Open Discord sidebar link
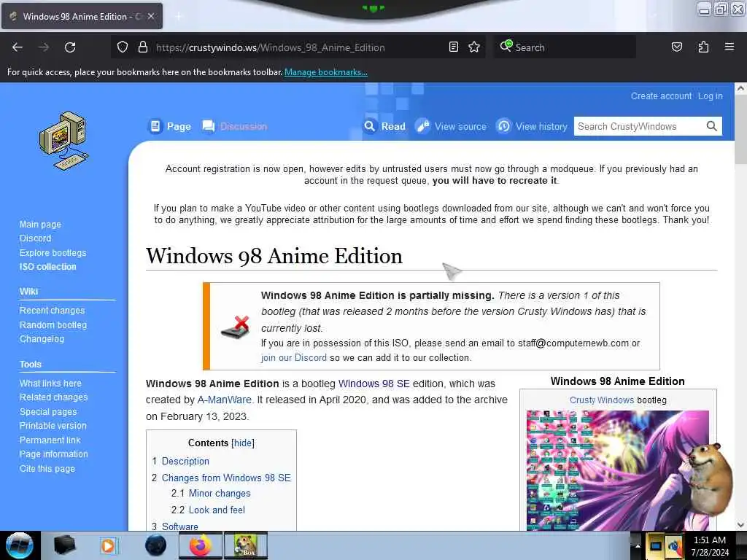747x560 pixels. 35,238
